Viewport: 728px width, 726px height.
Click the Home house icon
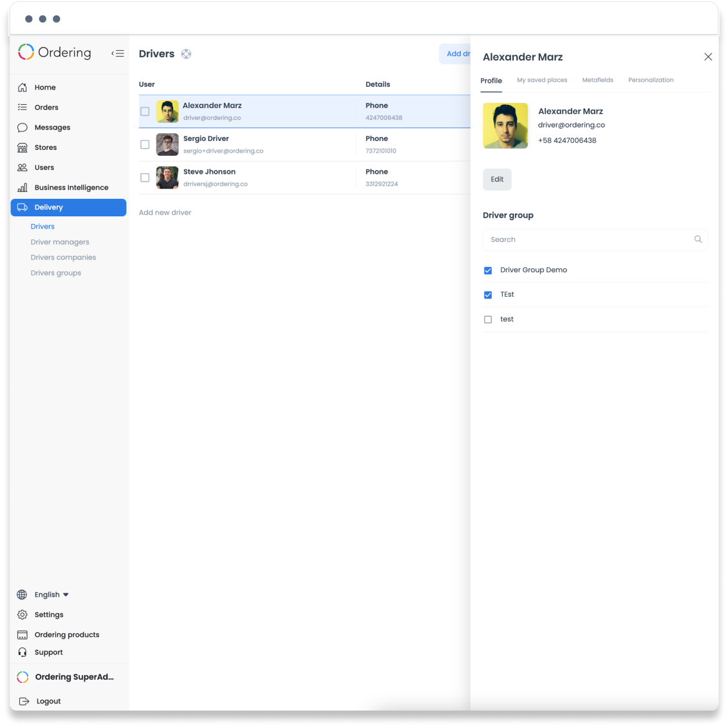pos(23,88)
